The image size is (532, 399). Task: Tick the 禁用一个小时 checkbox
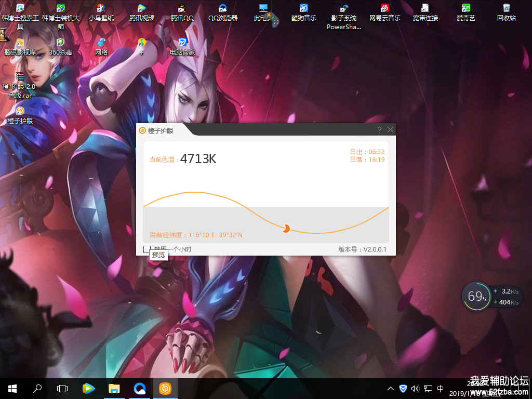coord(147,249)
